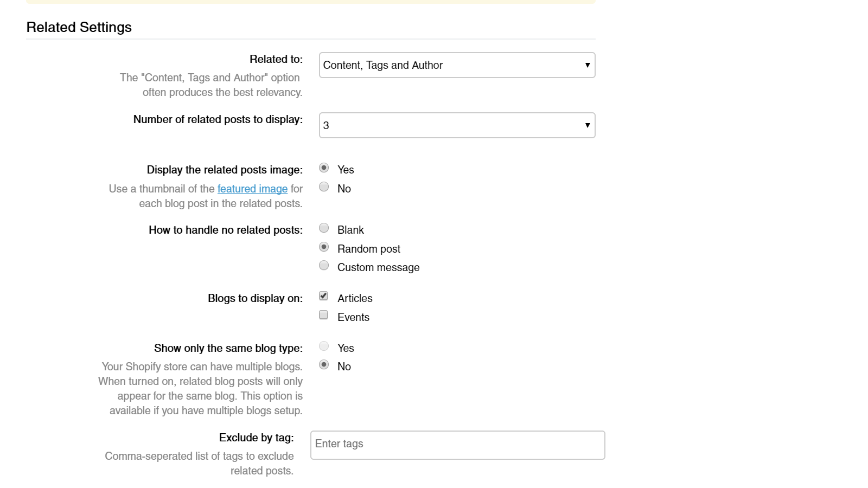Choose Blank for handling no related posts
The width and height of the screenshot is (868, 488).
(x=324, y=228)
